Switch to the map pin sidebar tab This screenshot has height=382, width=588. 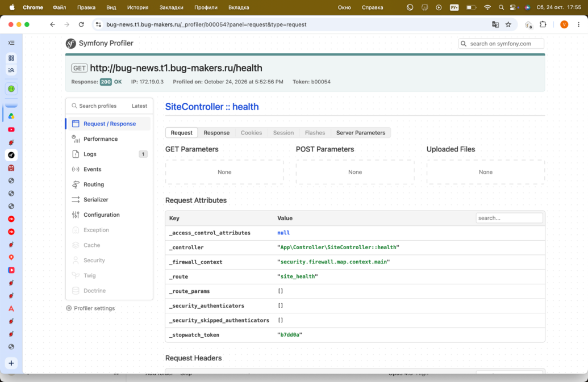(x=11, y=257)
